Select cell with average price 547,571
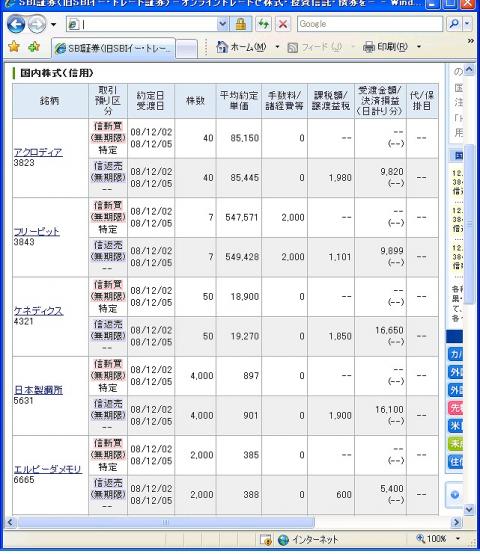Screen dimensions: 480x554 239,218
